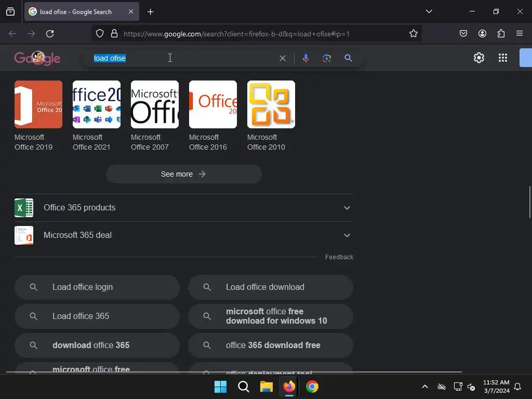
Task: Search 'microsoft office free download for windows 10'
Action: tap(271, 316)
